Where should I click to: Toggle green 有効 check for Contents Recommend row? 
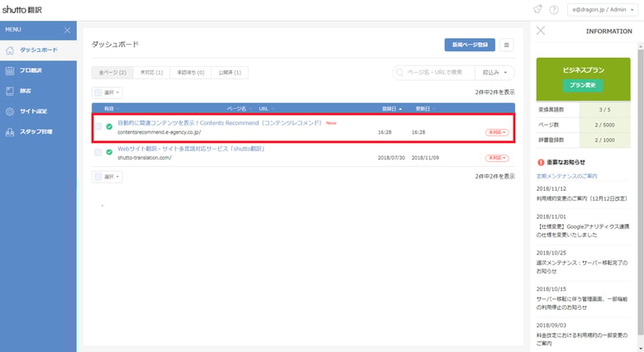pos(109,126)
